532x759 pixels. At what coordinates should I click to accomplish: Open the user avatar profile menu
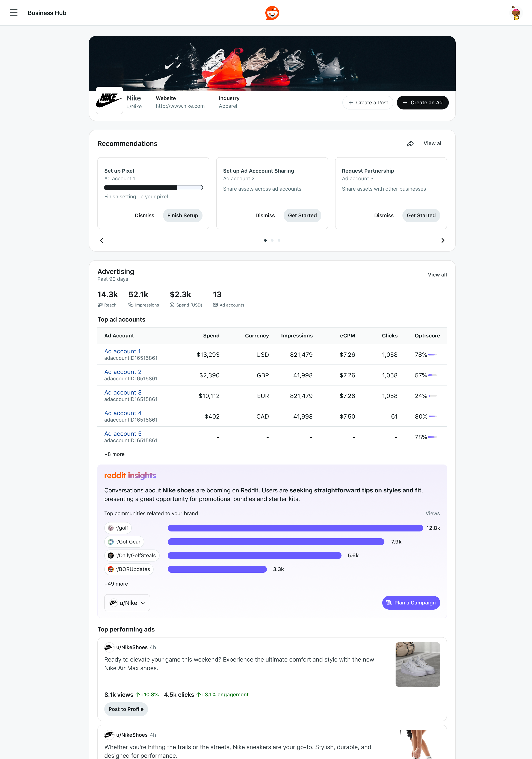tap(515, 13)
